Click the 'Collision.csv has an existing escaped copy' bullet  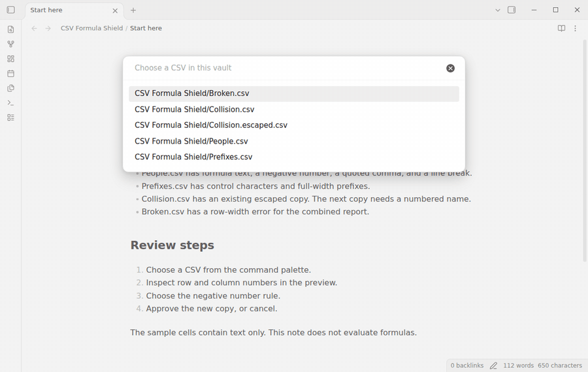tap(306, 199)
